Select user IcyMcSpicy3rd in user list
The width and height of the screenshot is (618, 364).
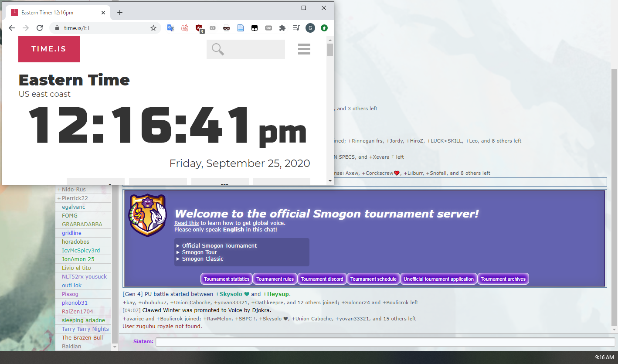[84, 251]
